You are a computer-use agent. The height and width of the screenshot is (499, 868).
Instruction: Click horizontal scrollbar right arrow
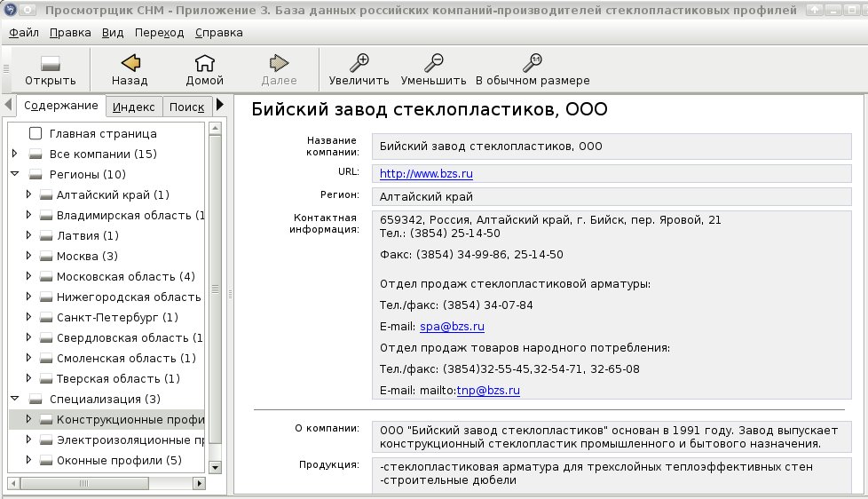pos(200,484)
